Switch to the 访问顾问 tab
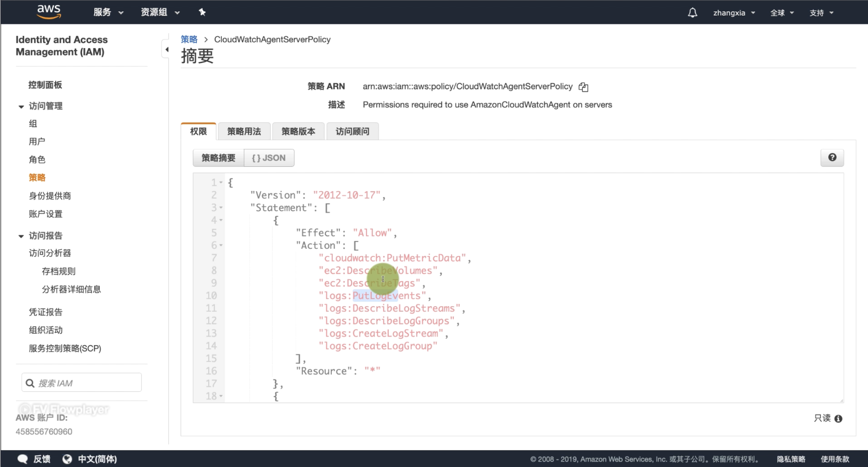The height and width of the screenshot is (467, 868). point(352,131)
